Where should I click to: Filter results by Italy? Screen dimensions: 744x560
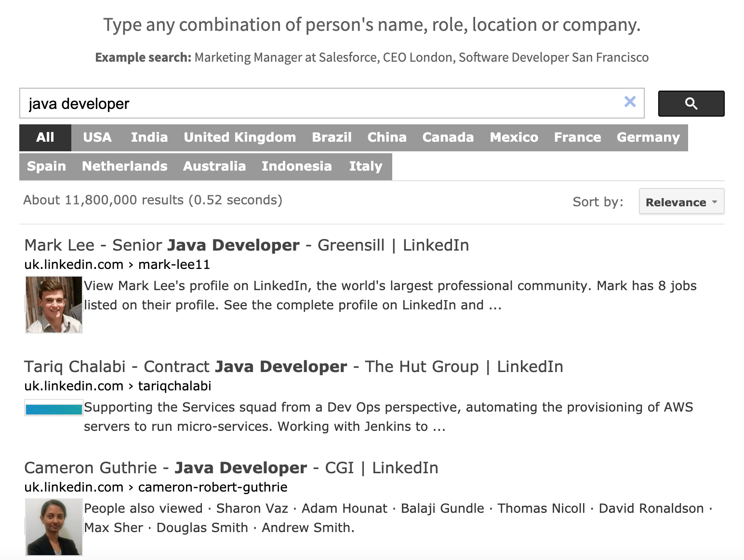pyautogui.click(x=366, y=166)
